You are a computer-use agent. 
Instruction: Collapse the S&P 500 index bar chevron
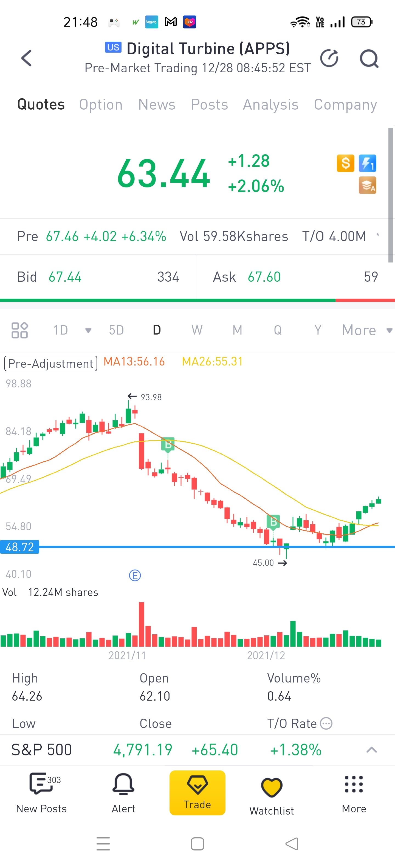click(371, 750)
